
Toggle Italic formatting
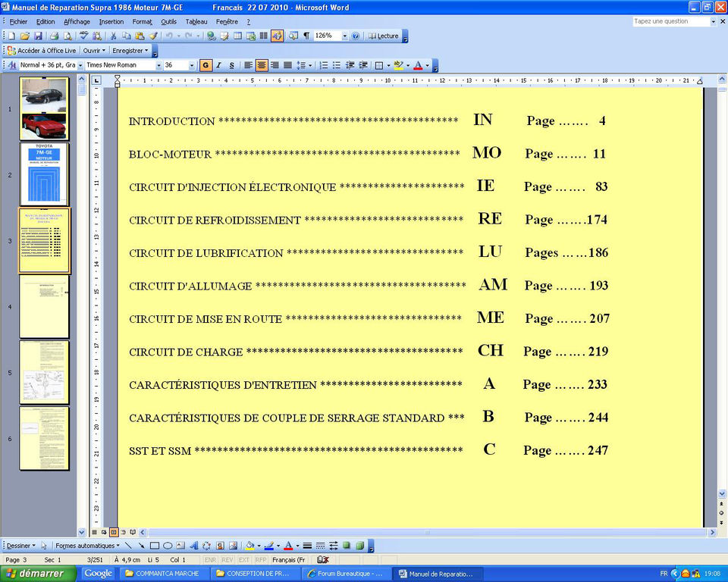click(x=218, y=65)
